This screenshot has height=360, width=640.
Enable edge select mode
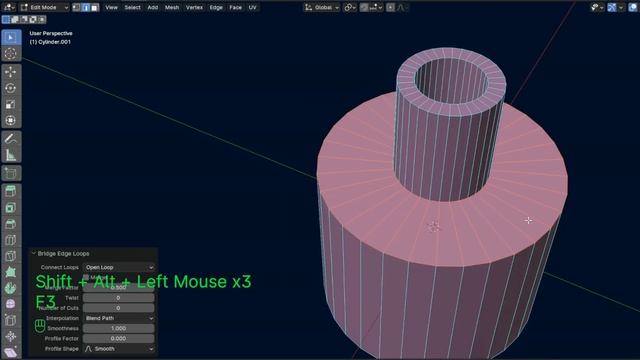(85, 7)
